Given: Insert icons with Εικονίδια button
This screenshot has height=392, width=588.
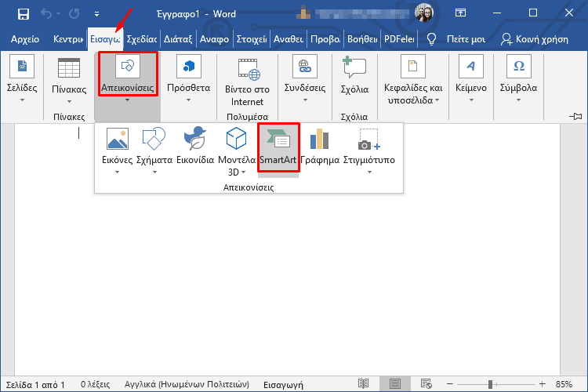Looking at the screenshot, I should pyautogui.click(x=195, y=147).
